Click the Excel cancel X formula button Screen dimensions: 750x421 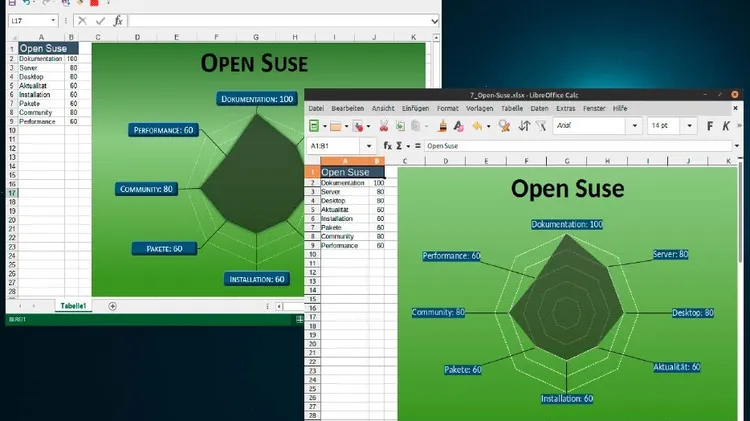pos(81,20)
